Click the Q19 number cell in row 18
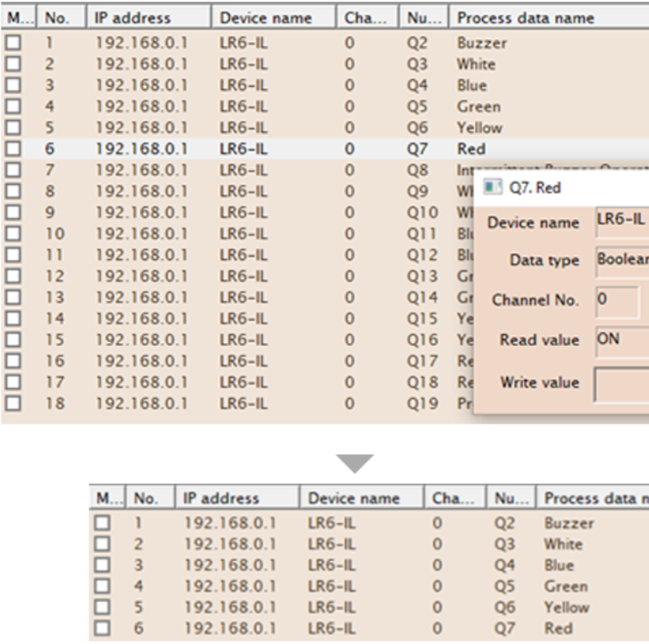The height and width of the screenshot is (644, 649). (422, 403)
